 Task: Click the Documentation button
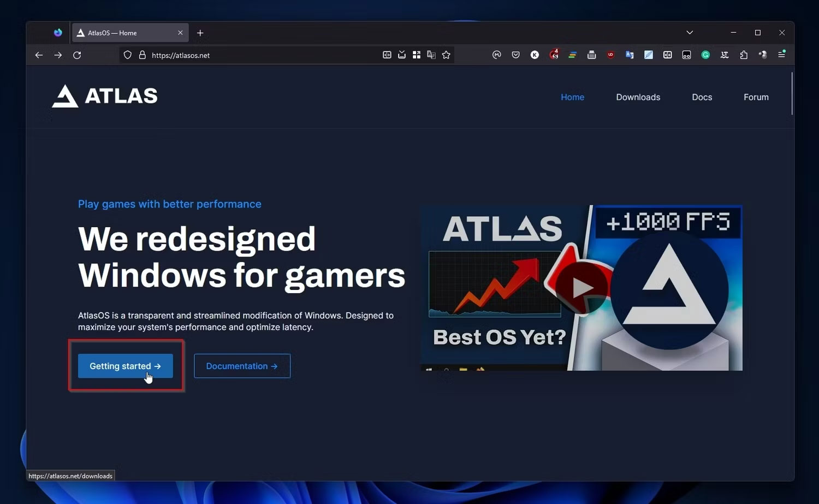242,366
